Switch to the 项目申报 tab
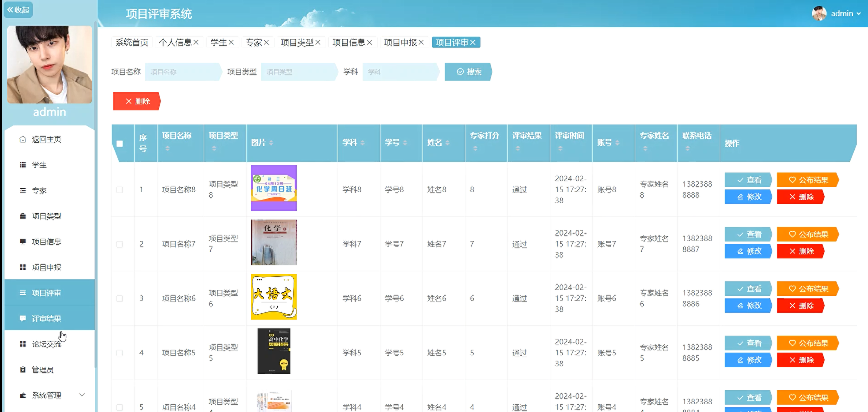 pyautogui.click(x=400, y=43)
